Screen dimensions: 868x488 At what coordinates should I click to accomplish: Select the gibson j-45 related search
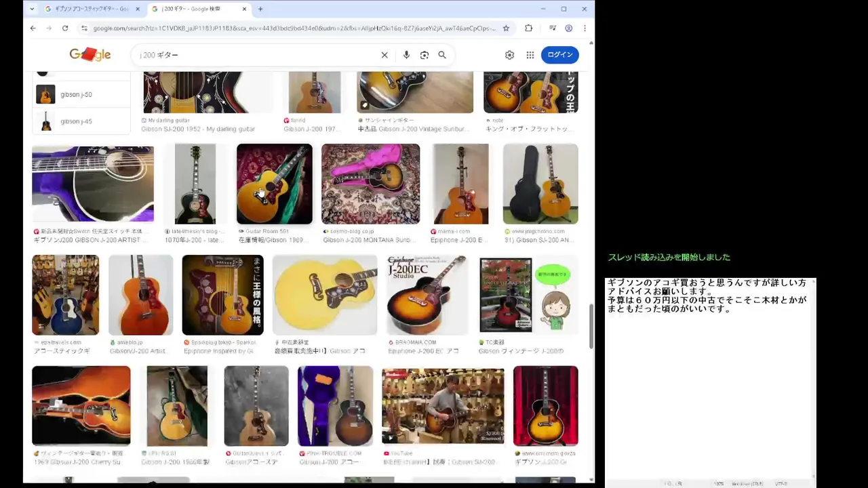(81, 121)
